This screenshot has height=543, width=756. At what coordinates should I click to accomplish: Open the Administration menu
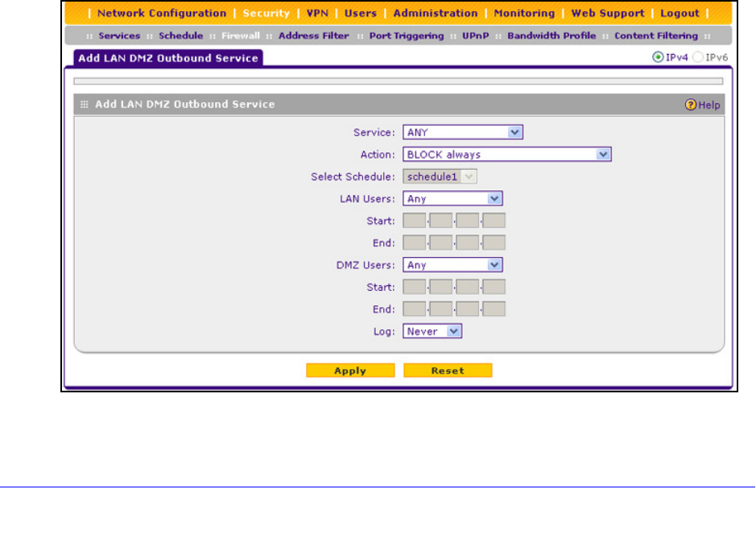435,13
